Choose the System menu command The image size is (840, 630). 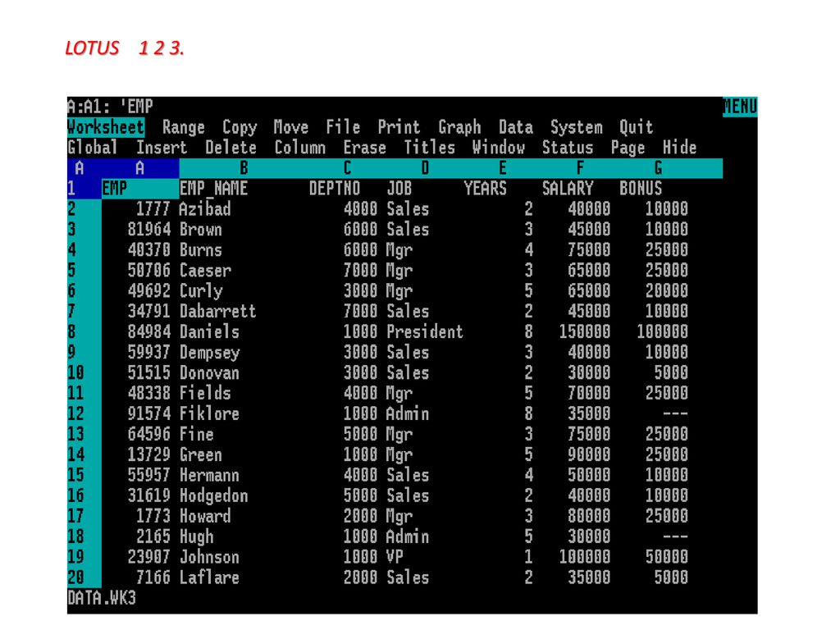click(576, 127)
